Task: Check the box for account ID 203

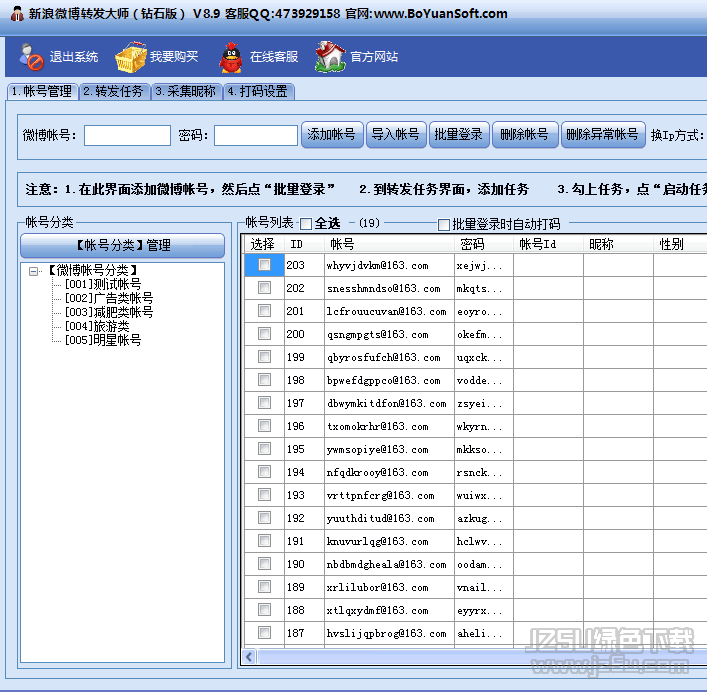Action: point(265,265)
